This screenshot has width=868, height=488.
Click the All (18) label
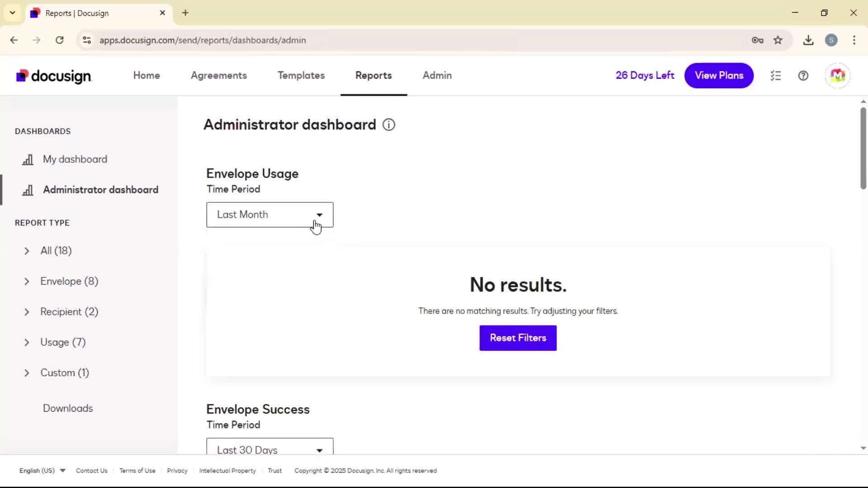tap(56, 251)
